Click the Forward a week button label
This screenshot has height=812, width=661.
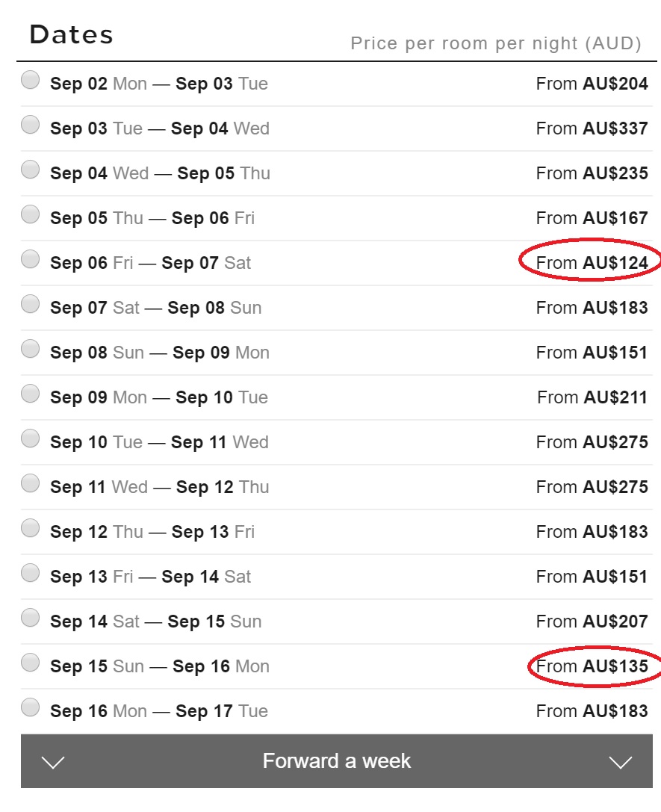click(336, 761)
